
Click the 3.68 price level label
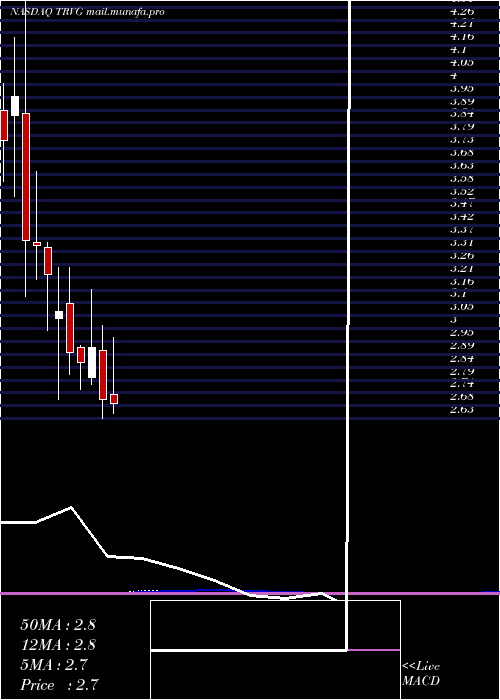462,153
